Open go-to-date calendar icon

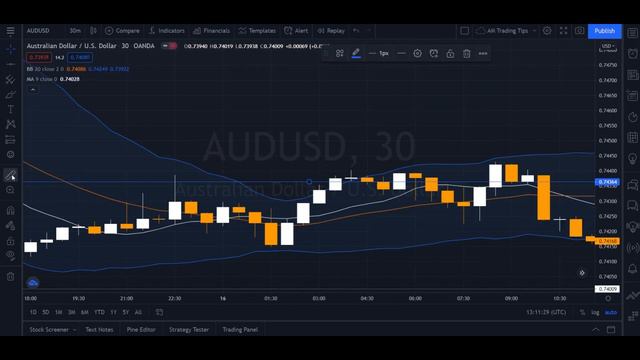[x=160, y=312]
